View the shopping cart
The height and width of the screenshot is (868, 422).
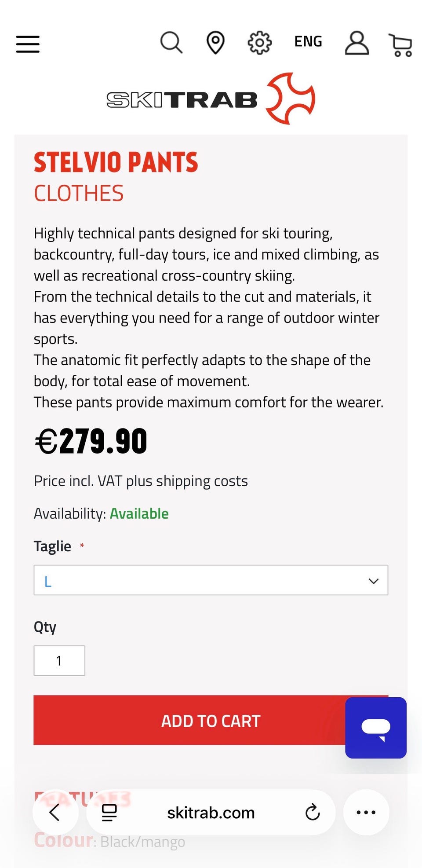pyautogui.click(x=401, y=45)
